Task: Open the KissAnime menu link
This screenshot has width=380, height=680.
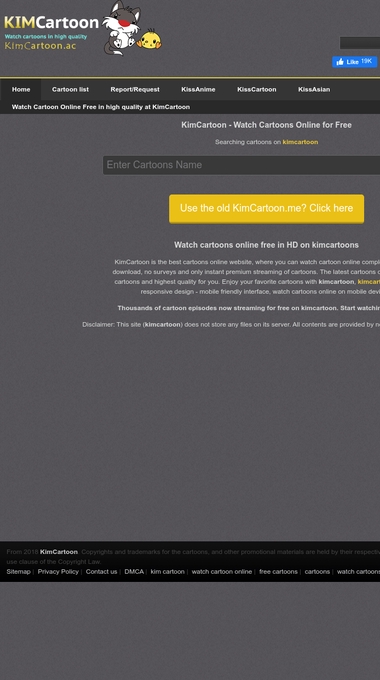Action: (198, 89)
